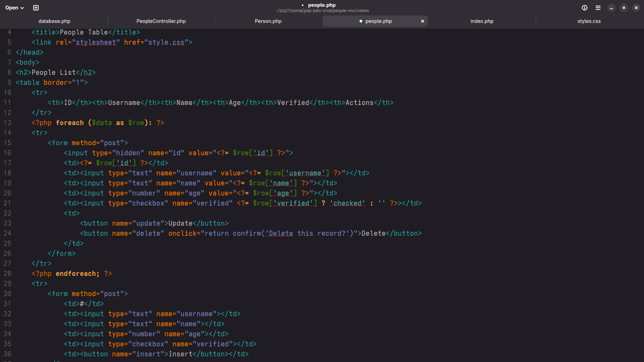Switch to the index.php tab
This screenshot has width=644, height=362.
pos(482,21)
